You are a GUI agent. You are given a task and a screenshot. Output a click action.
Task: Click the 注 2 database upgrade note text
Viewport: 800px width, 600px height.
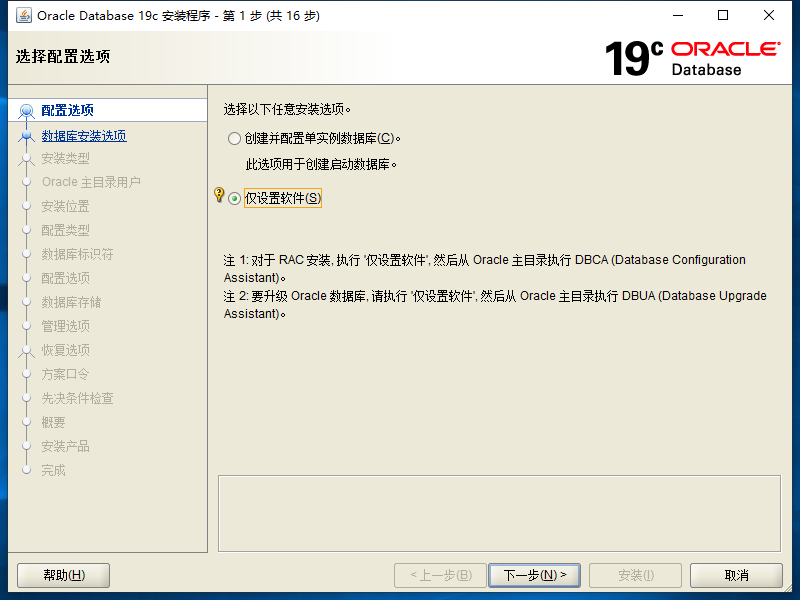495,305
